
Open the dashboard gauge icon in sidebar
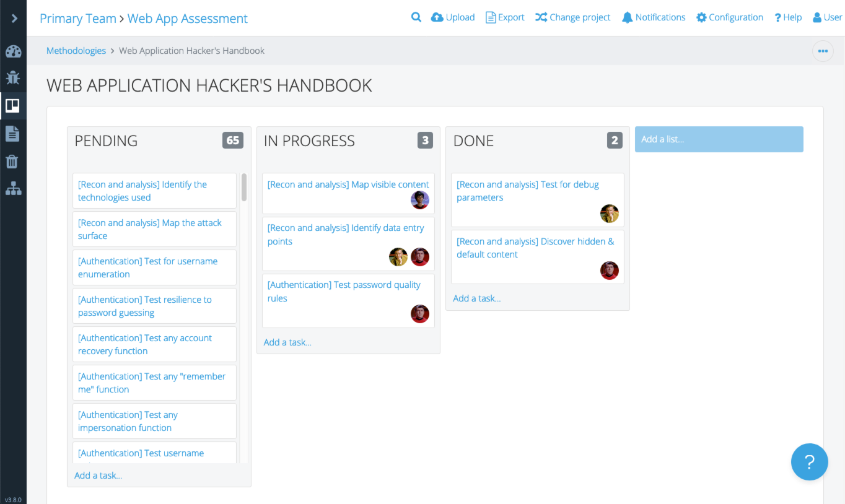point(13,52)
